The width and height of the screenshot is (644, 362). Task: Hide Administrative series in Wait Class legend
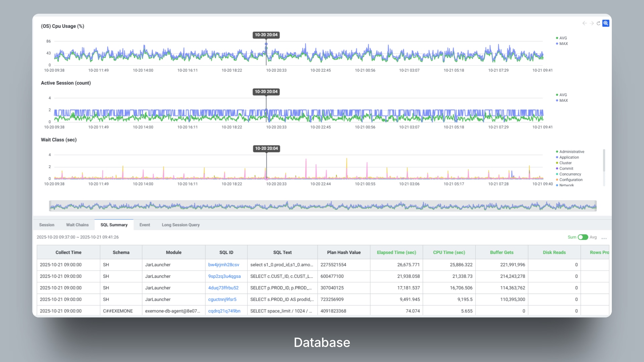click(572, 152)
